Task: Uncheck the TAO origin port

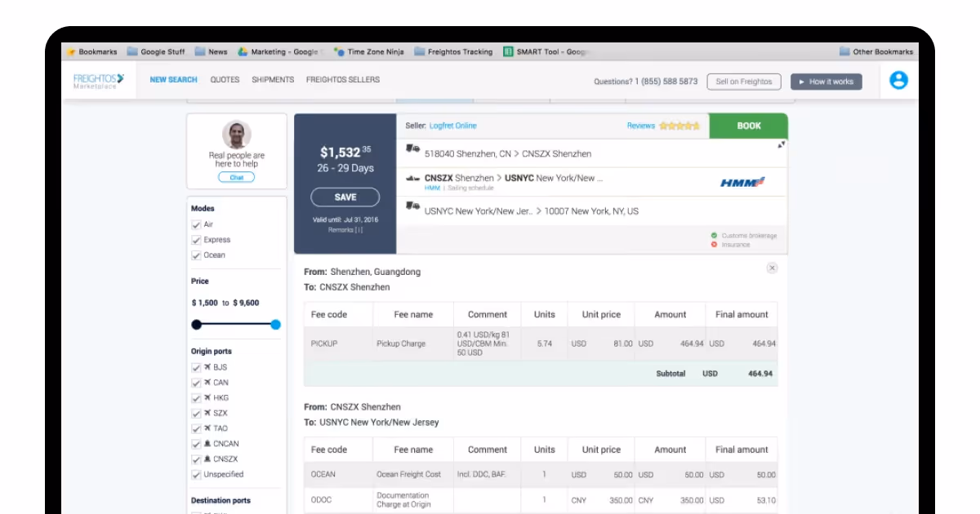Action: coord(196,428)
